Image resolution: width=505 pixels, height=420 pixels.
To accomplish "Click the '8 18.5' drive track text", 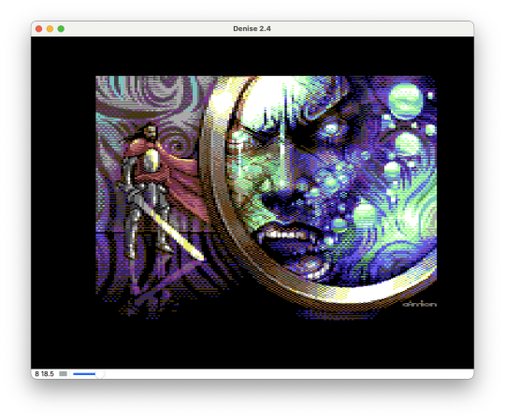I will click(45, 374).
